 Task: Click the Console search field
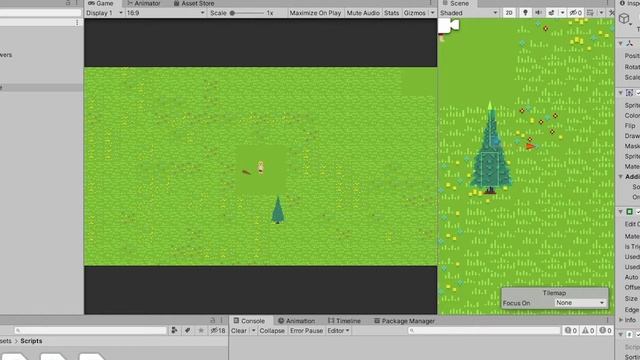pyautogui.click(x=484, y=331)
